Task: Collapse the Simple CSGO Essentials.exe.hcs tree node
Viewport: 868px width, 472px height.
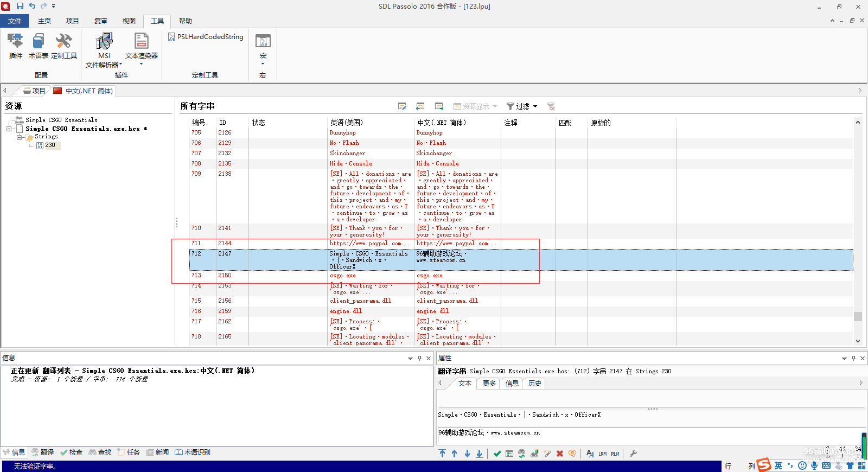Action: (9, 129)
